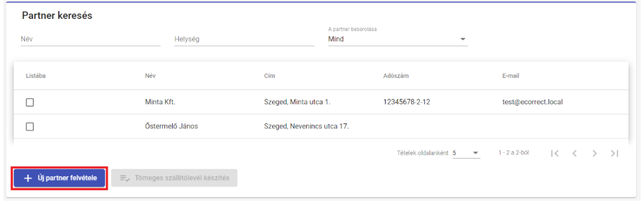Sort by the Cím column header

point(269,76)
